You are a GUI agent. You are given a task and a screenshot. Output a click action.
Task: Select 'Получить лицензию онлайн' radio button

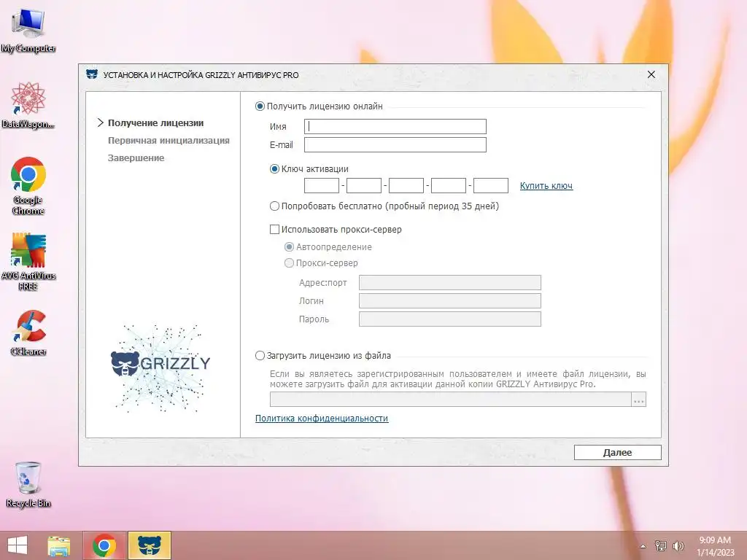tap(260, 106)
